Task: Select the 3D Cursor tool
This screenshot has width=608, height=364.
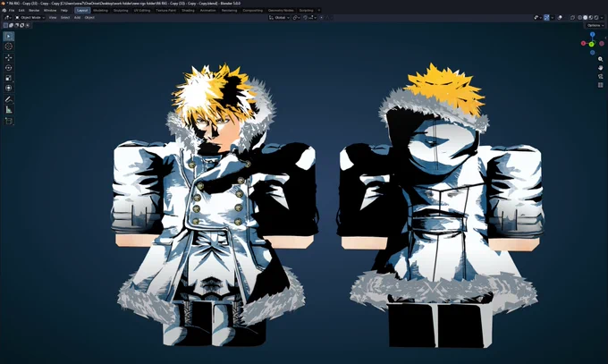Action: [9, 47]
